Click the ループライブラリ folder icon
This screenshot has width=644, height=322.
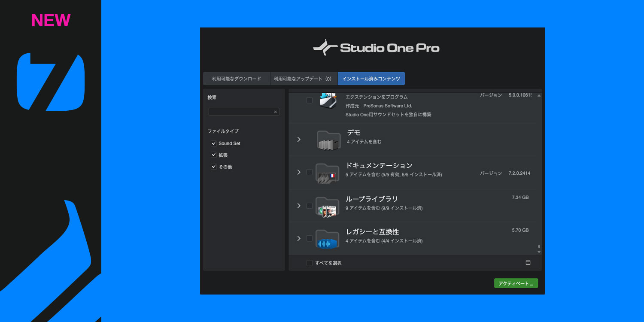pyautogui.click(x=327, y=207)
